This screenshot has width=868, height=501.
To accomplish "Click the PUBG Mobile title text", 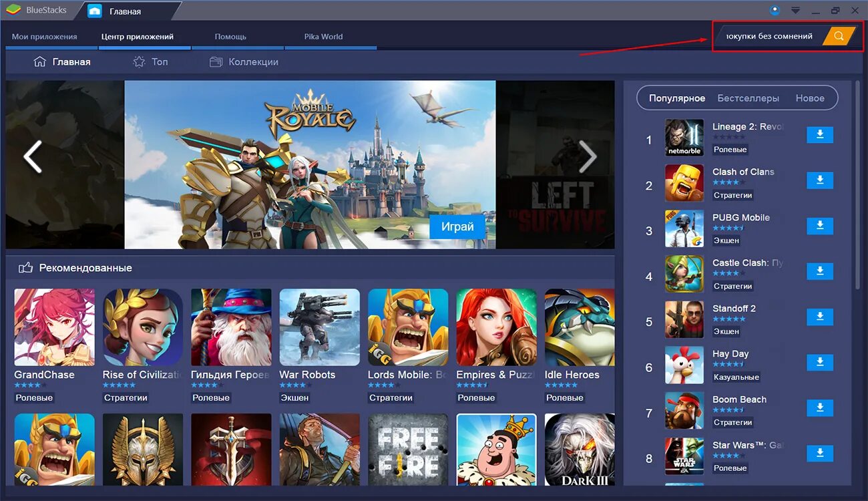I will [741, 218].
